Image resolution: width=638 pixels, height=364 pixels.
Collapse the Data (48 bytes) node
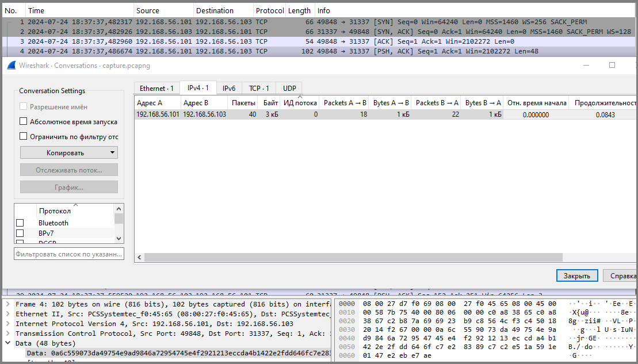click(7, 343)
